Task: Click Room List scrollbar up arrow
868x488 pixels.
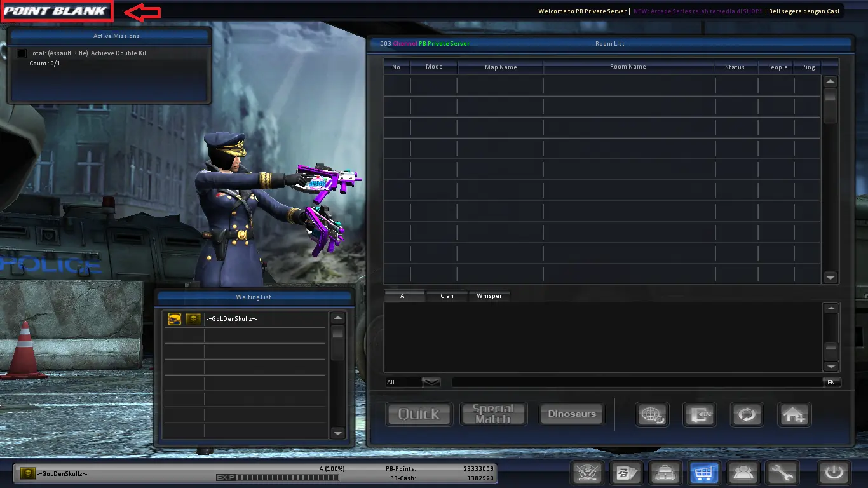Action: 831,81
